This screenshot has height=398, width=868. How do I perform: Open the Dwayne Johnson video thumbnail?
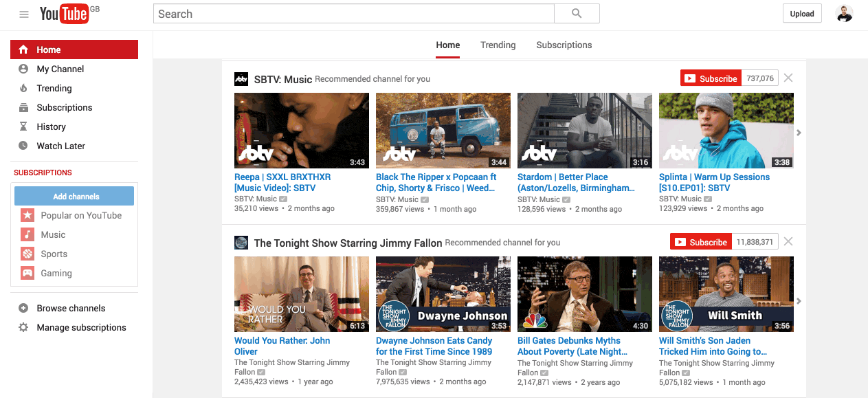pyautogui.click(x=443, y=294)
